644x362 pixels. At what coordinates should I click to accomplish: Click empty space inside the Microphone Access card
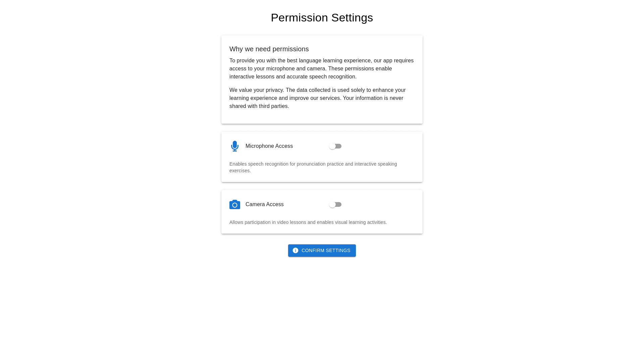(382, 146)
